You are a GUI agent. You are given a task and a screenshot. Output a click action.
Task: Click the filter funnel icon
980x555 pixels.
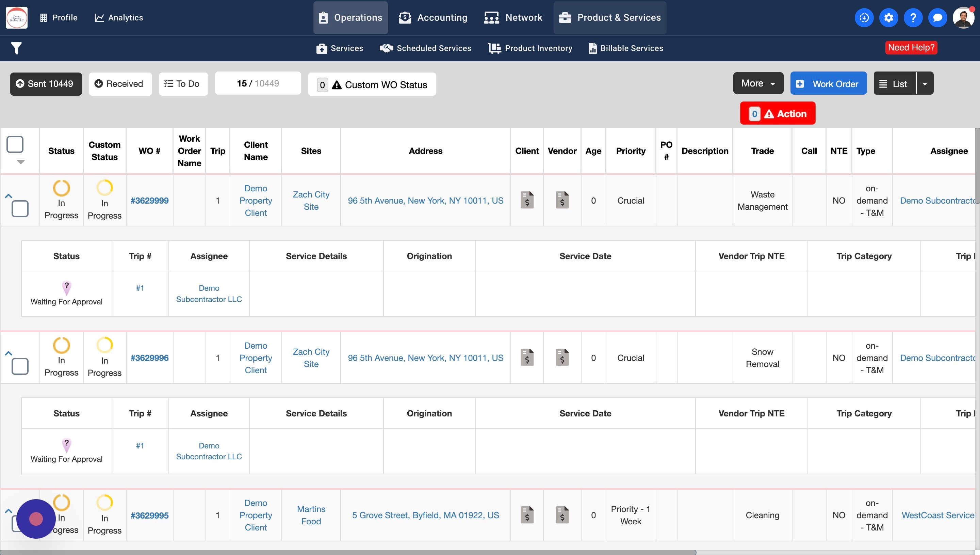tap(16, 48)
